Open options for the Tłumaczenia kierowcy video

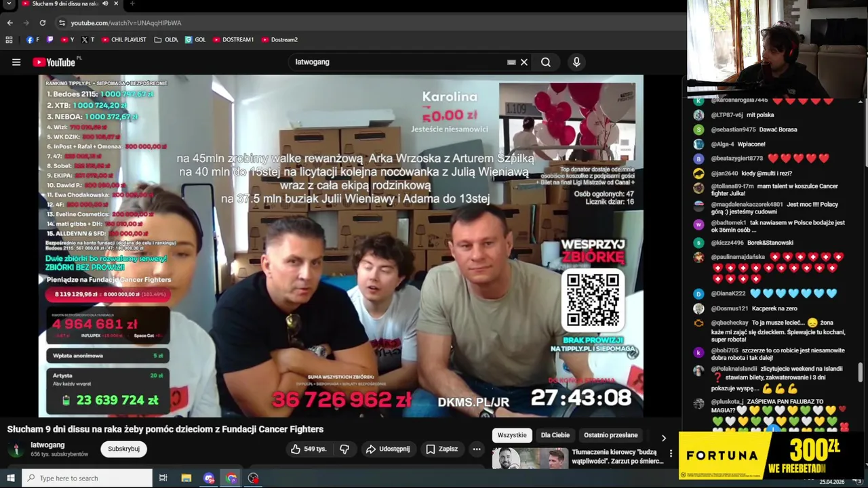pyautogui.click(x=671, y=453)
